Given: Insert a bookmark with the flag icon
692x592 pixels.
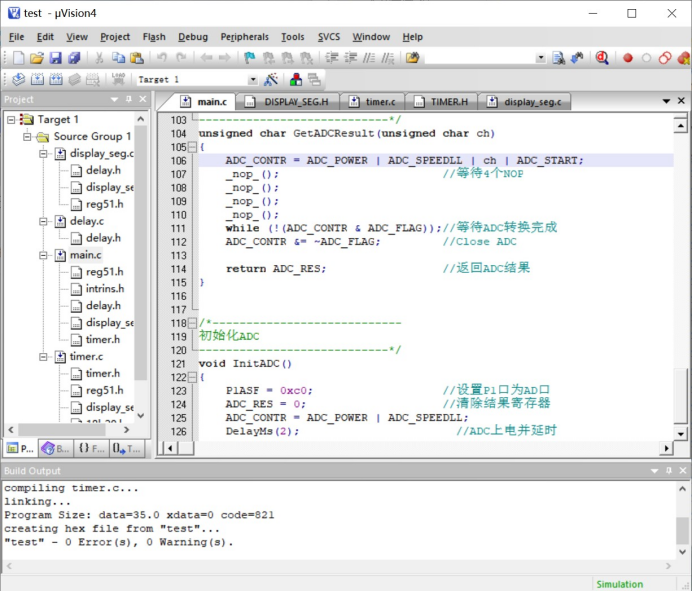Looking at the screenshot, I should [x=250, y=58].
